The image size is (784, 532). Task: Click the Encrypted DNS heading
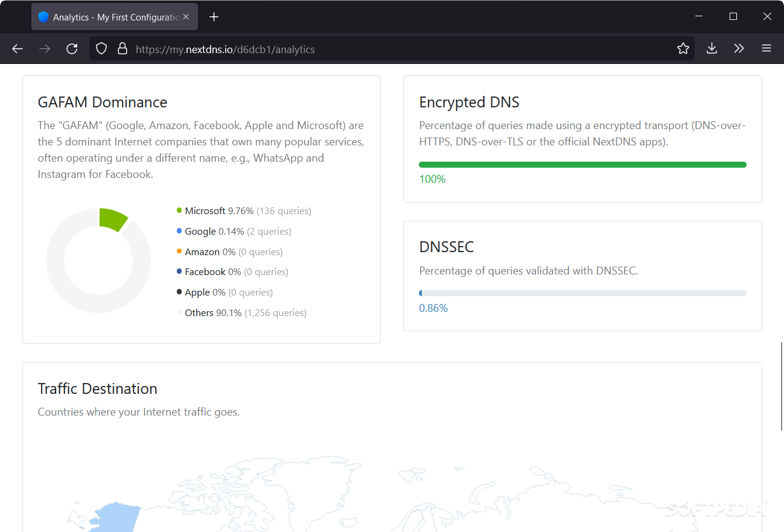[469, 103]
